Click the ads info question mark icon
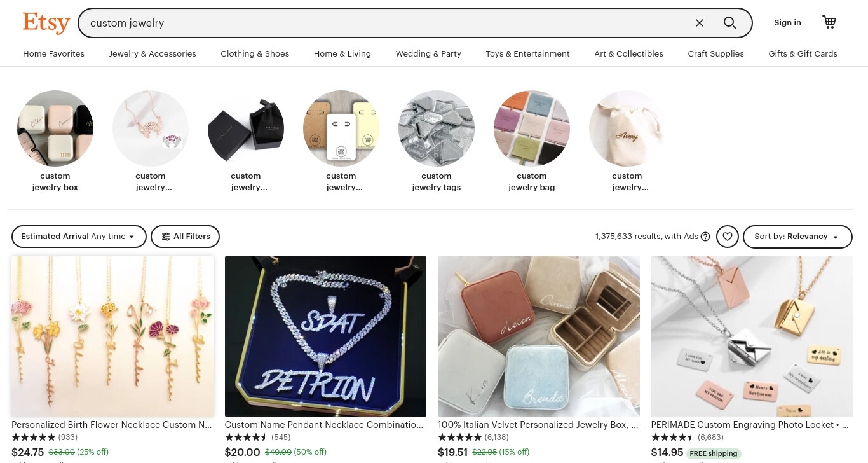The height and width of the screenshot is (463, 868). 705,237
